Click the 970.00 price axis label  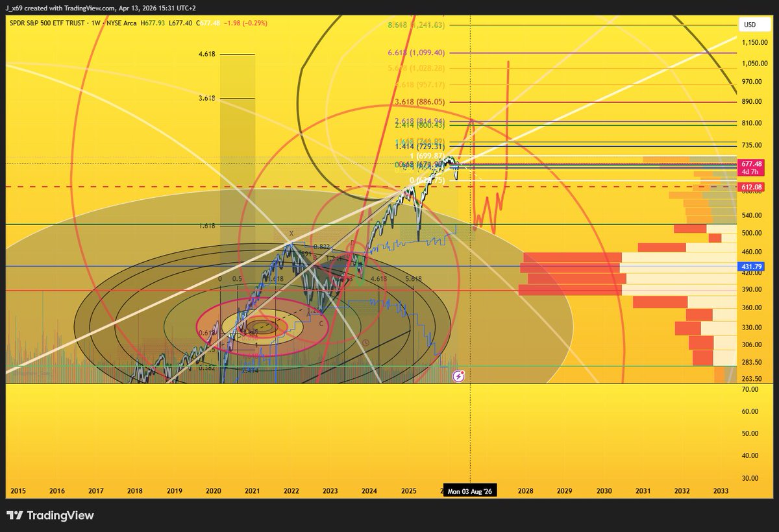tap(752, 82)
